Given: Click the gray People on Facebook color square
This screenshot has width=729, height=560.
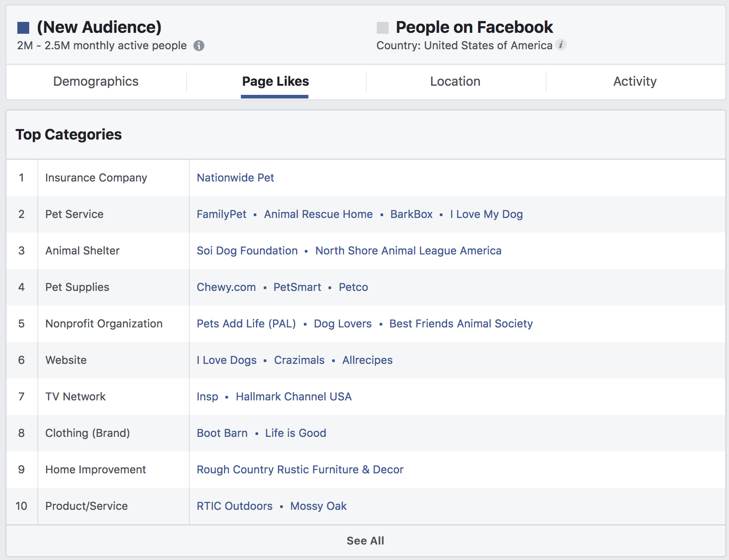Looking at the screenshot, I should (x=383, y=28).
